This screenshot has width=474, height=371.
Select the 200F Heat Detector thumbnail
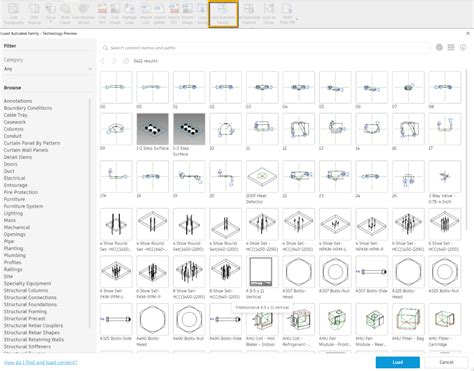[x=262, y=176]
